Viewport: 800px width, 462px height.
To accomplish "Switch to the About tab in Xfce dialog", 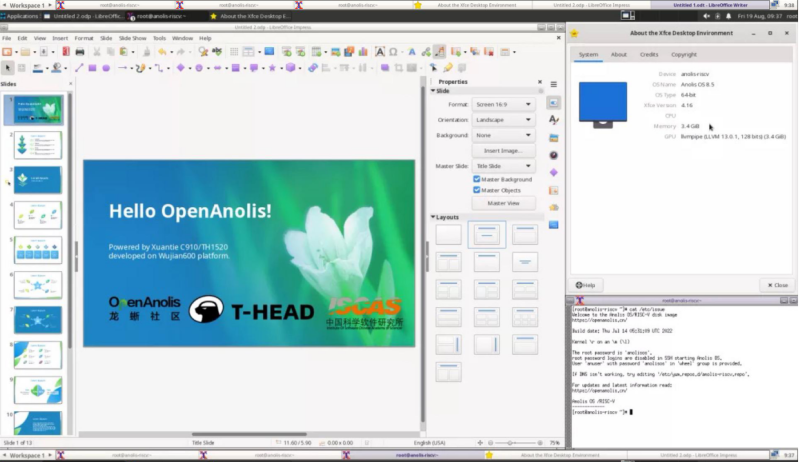I will coord(618,54).
